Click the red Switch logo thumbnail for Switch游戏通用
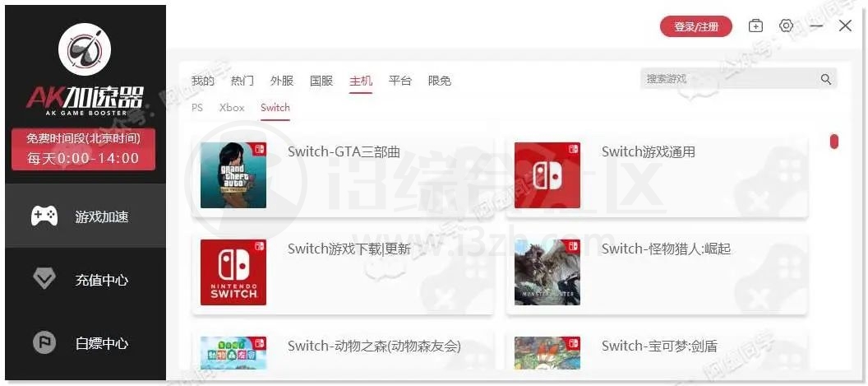This screenshot has height=386, width=868. pos(547,175)
